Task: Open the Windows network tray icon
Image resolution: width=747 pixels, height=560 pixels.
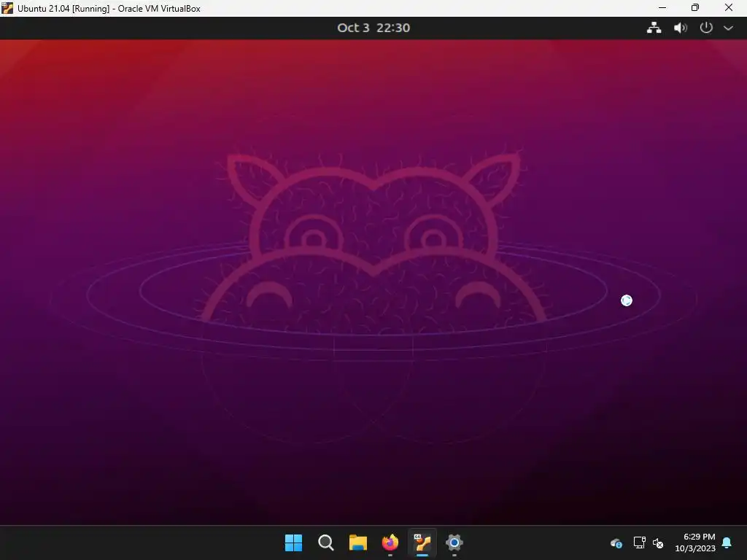Action: point(639,542)
